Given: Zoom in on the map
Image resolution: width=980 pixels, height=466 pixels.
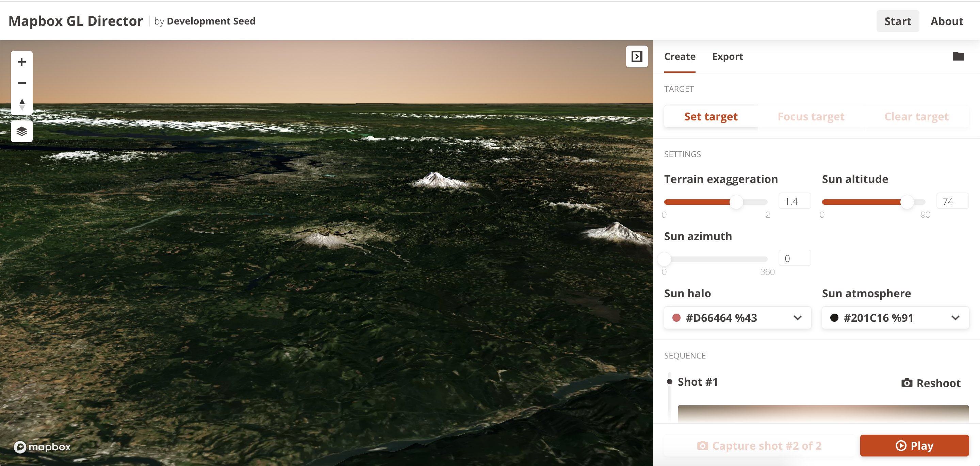Looking at the screenshot, I should 22,62.
